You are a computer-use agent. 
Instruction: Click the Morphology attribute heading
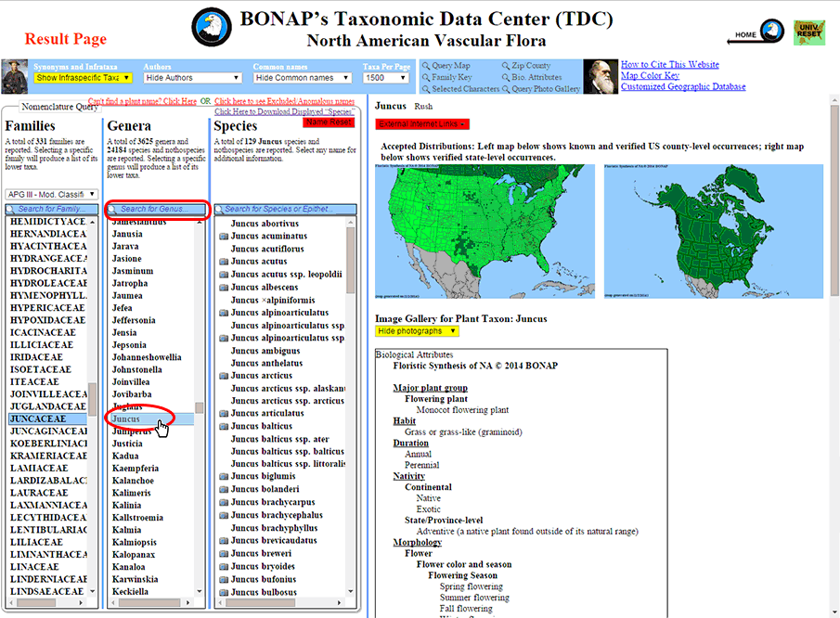418,543
